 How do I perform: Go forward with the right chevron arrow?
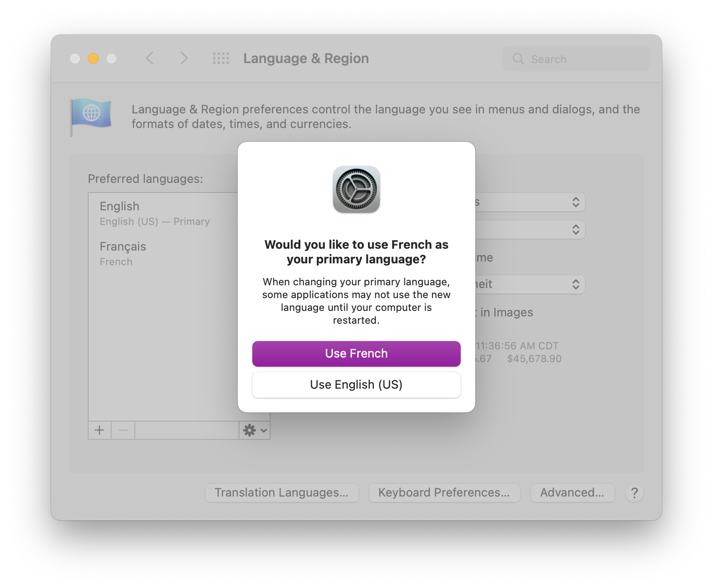tap(184, 58)
